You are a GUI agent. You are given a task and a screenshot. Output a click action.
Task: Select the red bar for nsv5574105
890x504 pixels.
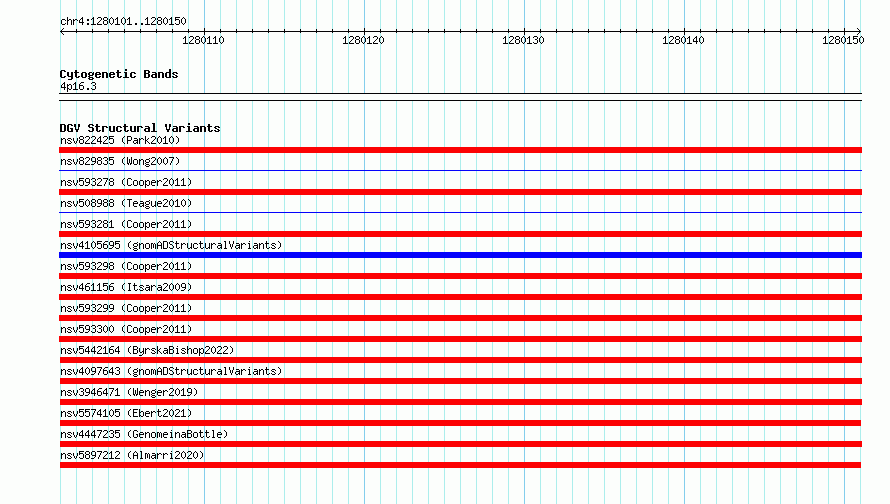pyautogui.click(x=460, y=423)
